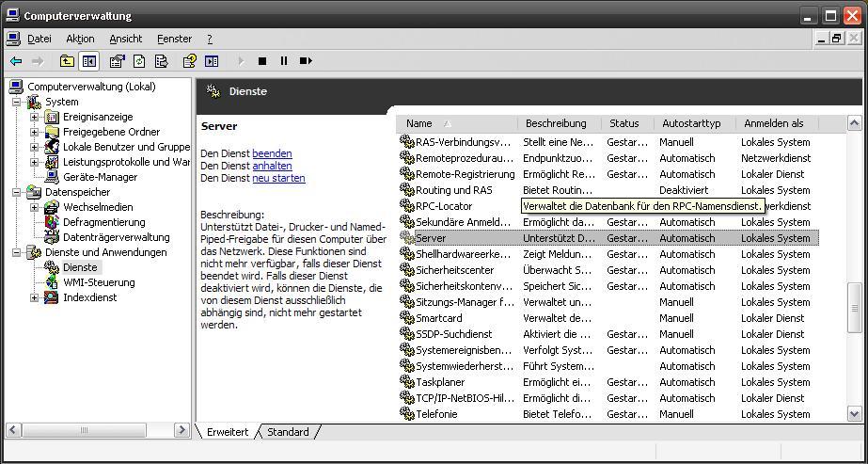Select Ereignisanzeige in the tree

pos(98,117)
